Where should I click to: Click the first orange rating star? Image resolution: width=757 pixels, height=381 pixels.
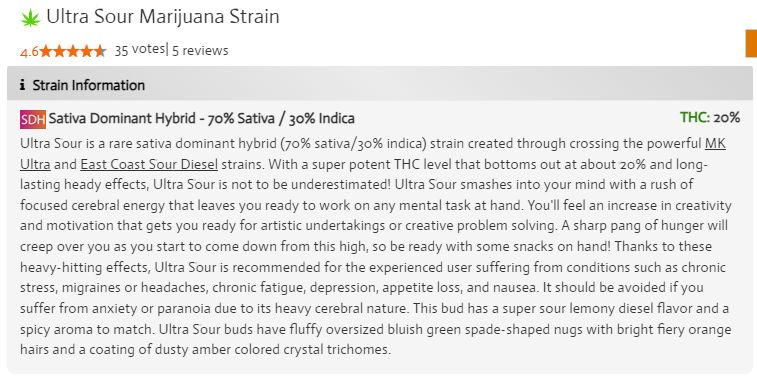click(x=46, y=51)
